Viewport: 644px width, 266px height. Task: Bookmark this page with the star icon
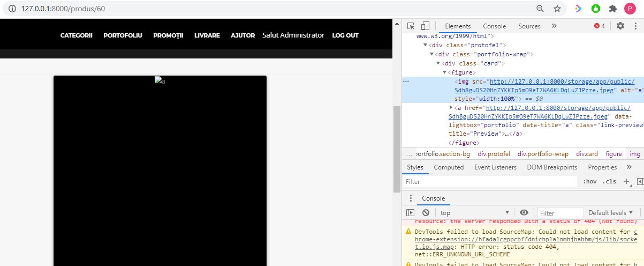tap(557, 9)
